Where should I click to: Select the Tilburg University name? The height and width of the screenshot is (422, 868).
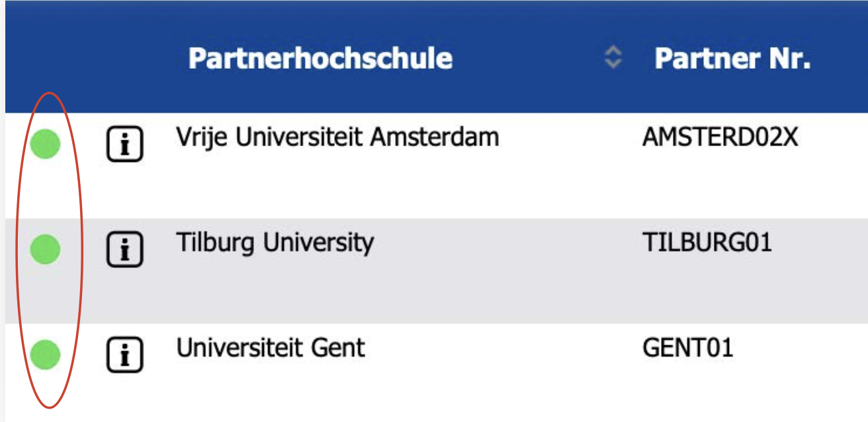pyautogui.click(x=275, y=243)
